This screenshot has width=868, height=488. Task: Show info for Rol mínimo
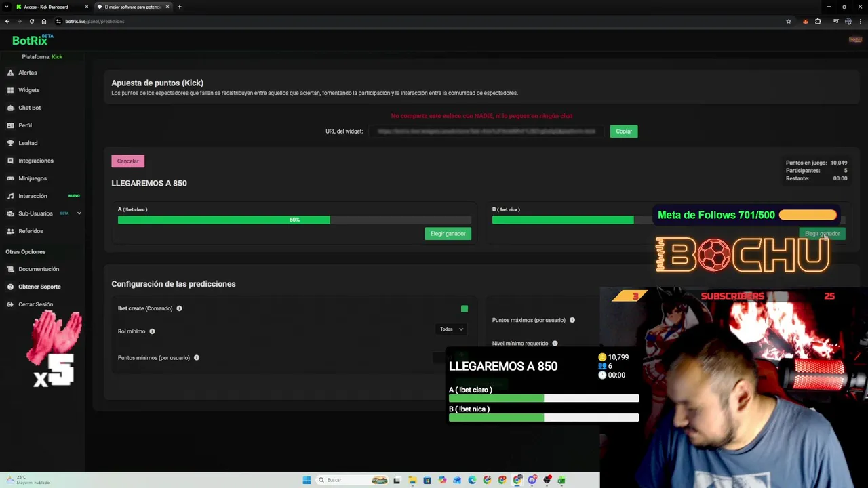152,331
